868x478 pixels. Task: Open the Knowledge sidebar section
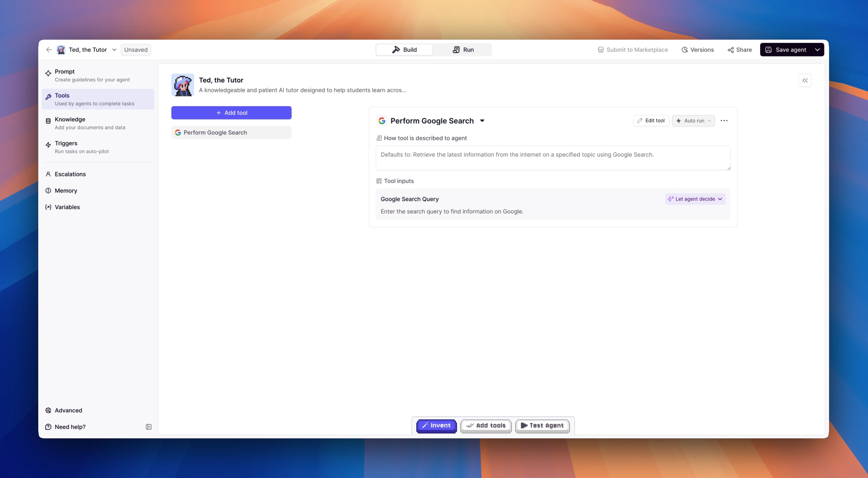70,119
